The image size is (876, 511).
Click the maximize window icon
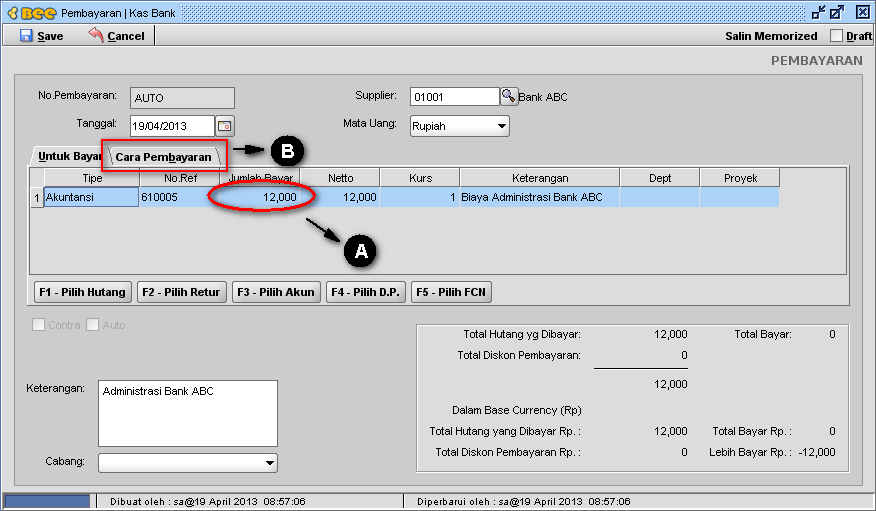pos(837,12)
